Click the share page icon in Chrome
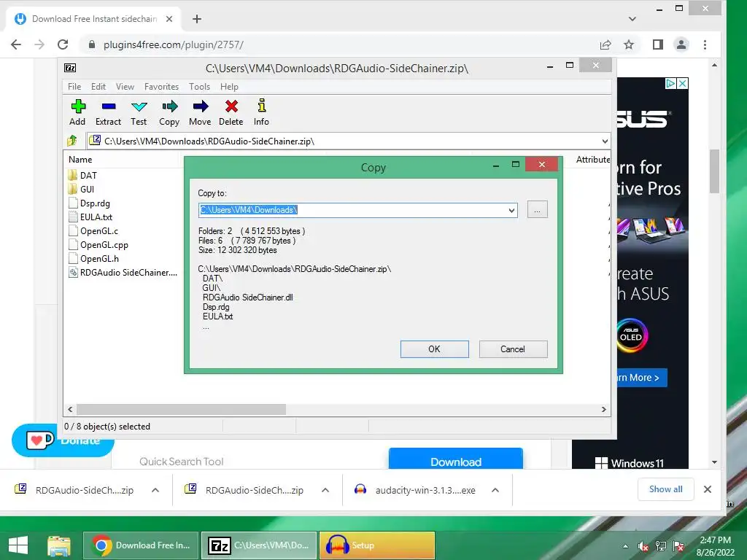 click(x=605, y=44)
